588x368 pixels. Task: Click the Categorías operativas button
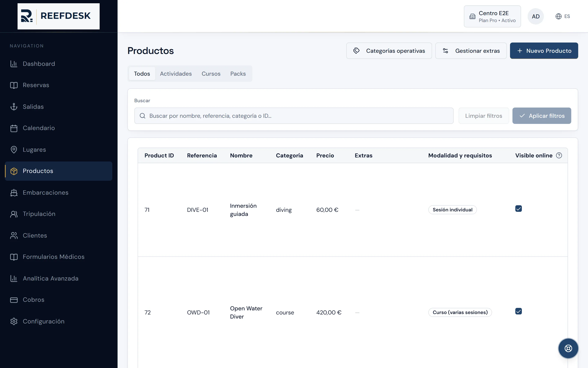(x=389, y=51)
